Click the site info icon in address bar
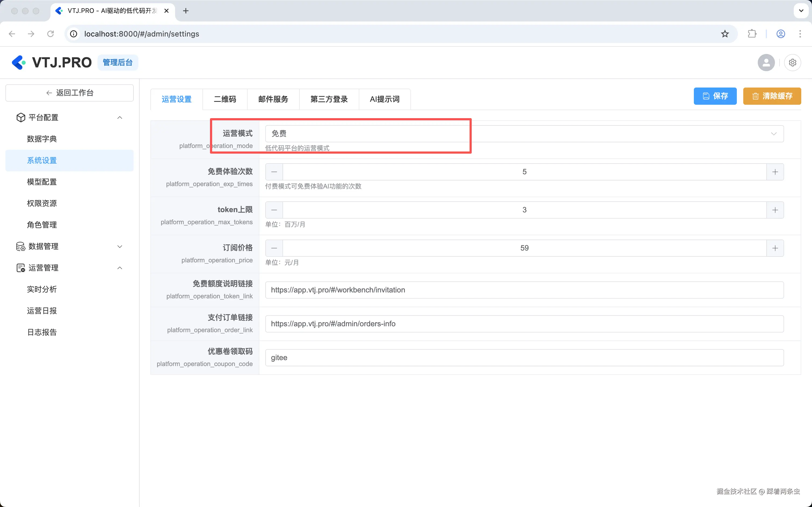This screenshot has height=507, width=812. click(x=73, y=34)
